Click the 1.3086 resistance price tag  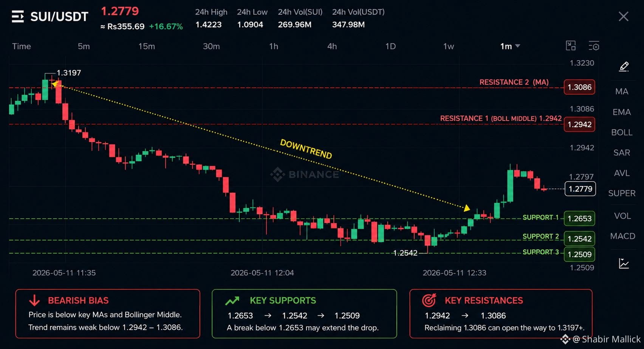[579, 87]
